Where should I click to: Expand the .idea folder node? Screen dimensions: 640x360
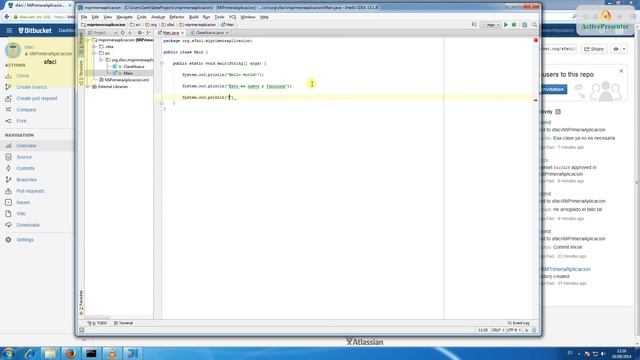95,47
